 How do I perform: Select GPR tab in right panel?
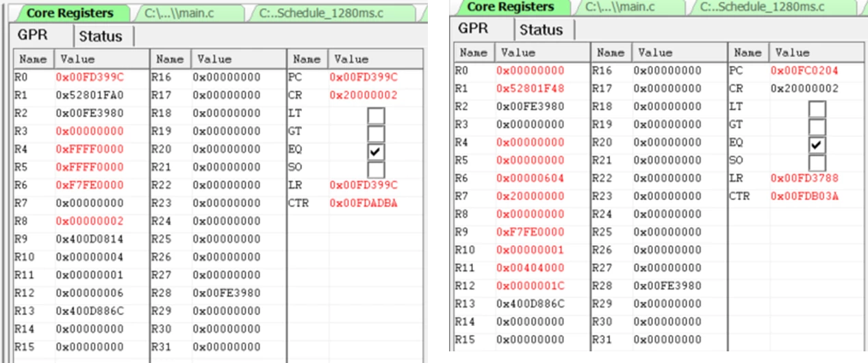(473, 28)
